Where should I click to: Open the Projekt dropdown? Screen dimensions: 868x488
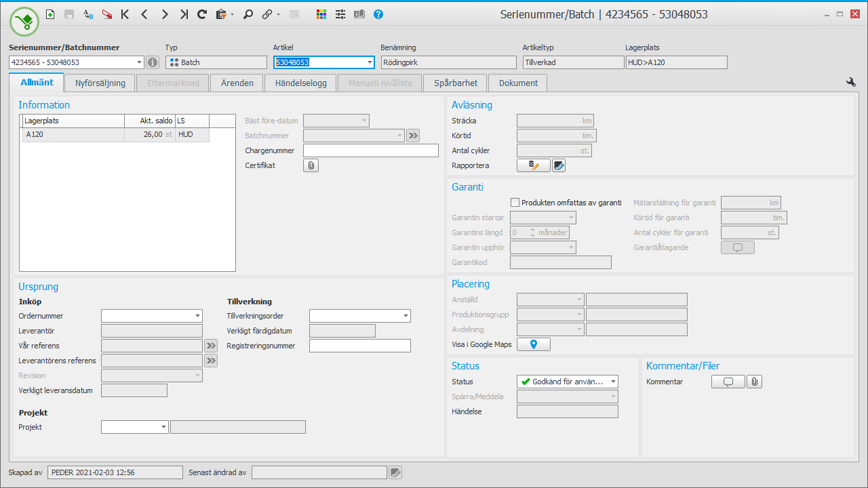point(163,427)
